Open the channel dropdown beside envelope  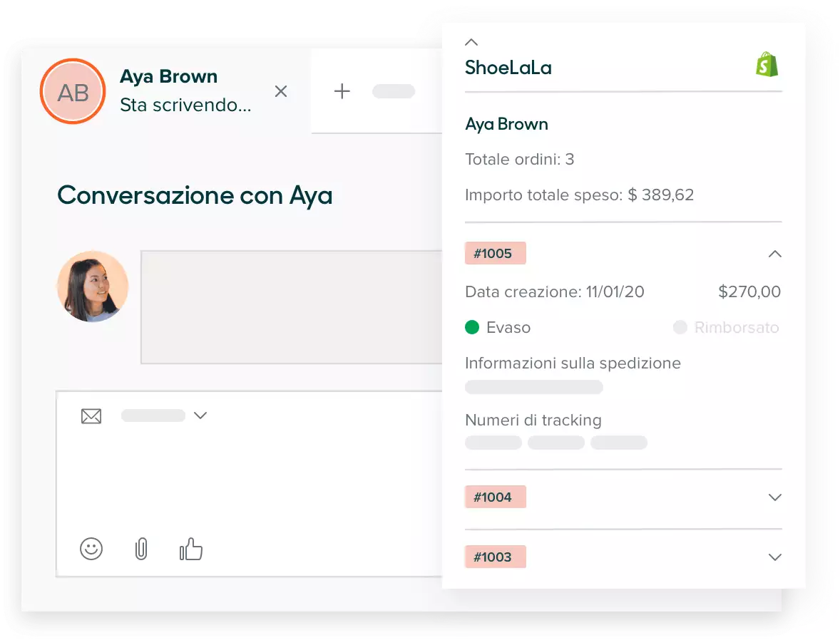[x=200, y=416]
